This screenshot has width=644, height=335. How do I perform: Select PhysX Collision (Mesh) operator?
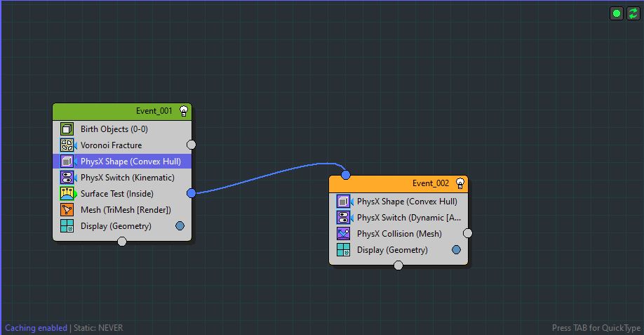[x=398, y=234]
